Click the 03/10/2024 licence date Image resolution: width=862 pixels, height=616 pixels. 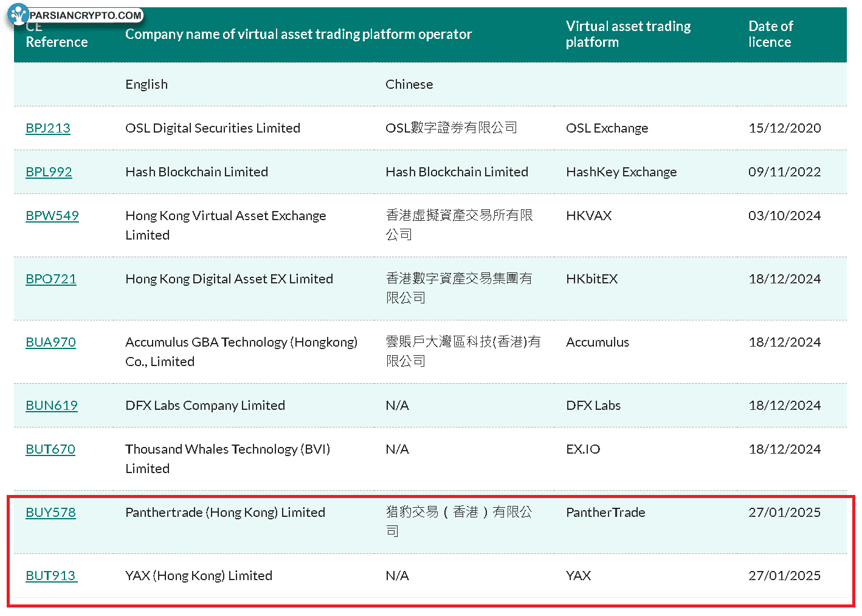click(x=784, y=216)
